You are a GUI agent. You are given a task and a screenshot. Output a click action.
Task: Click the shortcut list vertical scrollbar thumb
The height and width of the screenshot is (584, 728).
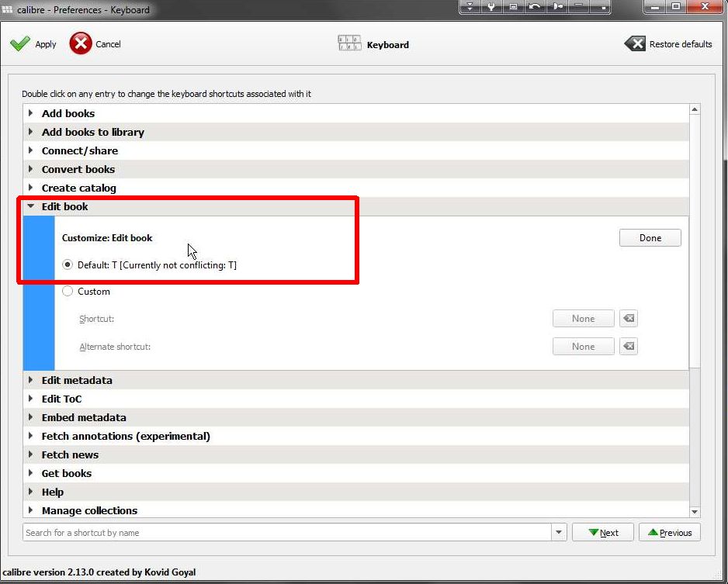click(695, 241)
